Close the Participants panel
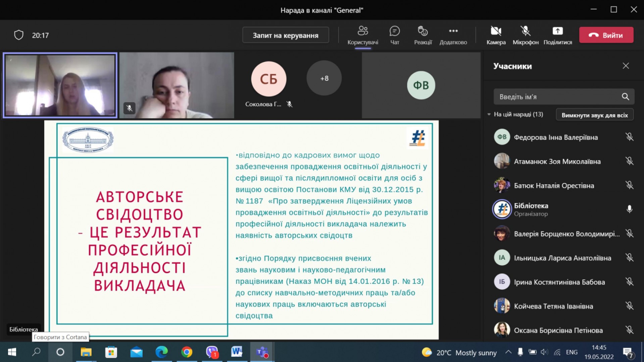Image resolution: width=644 pixels, height=362 pixels. pos(626,66)
